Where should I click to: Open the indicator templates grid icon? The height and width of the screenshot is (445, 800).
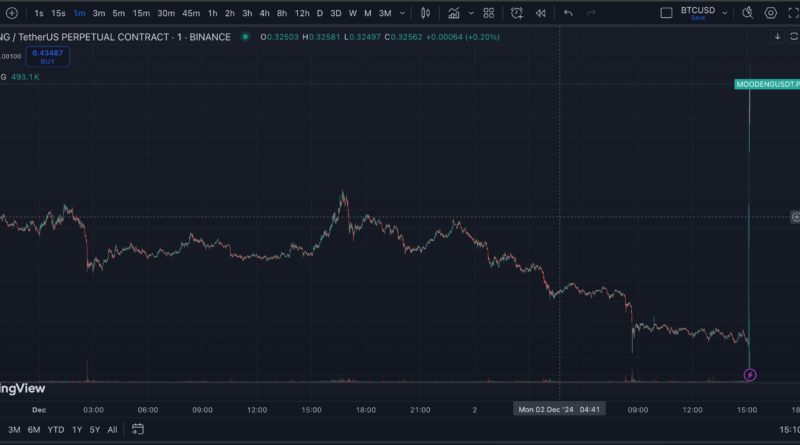[x=488, y=13]
